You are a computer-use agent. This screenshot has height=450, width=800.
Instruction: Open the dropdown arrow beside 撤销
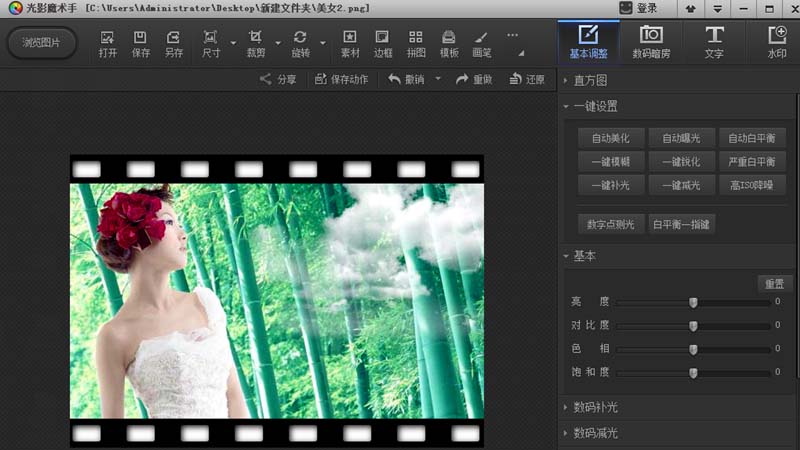[x=438, y=79]
